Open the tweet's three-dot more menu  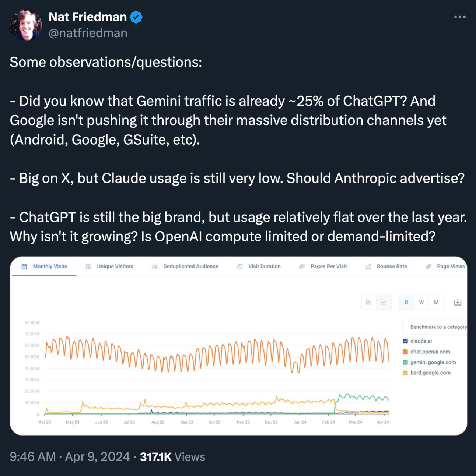point(460,17)
